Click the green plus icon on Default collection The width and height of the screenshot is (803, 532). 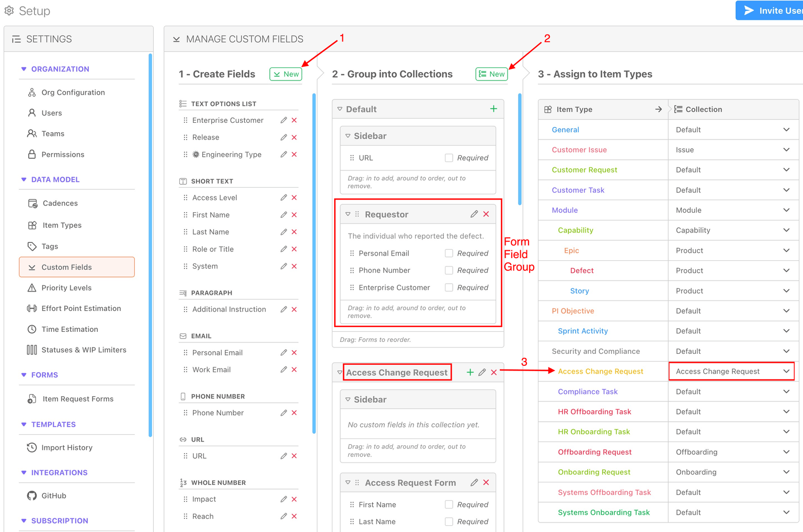tap(494, 109)
